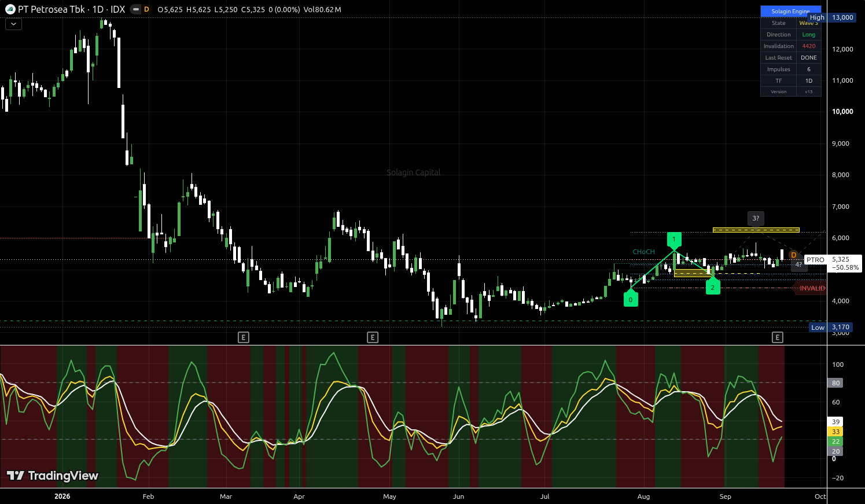
Task: Click the low value L5,250
Action: (226, 9)
